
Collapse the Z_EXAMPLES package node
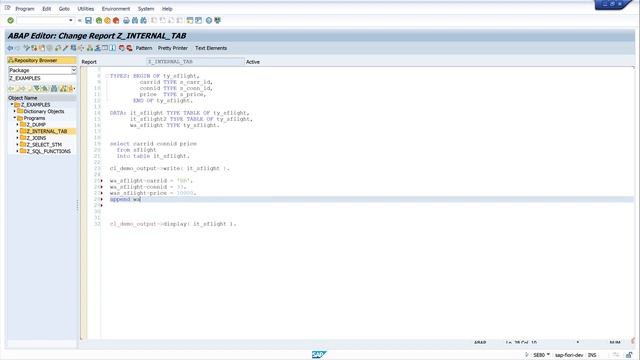[x=12, y=104]
